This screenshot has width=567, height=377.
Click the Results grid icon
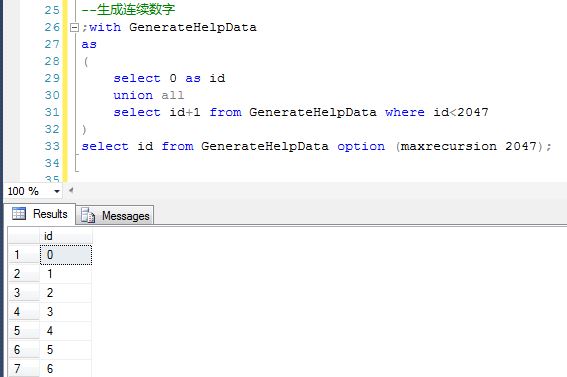tap(19, 214)
